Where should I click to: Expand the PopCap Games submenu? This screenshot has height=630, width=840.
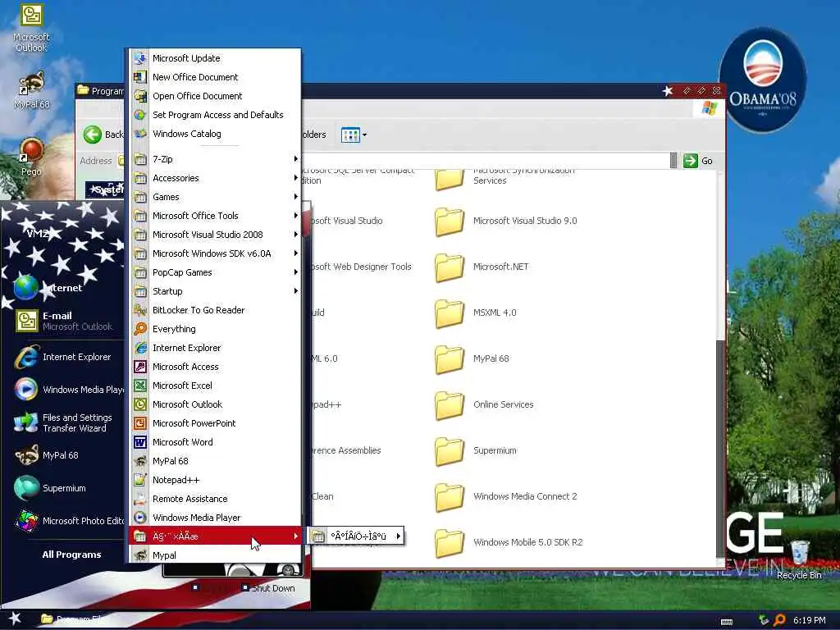pos(214,272)
